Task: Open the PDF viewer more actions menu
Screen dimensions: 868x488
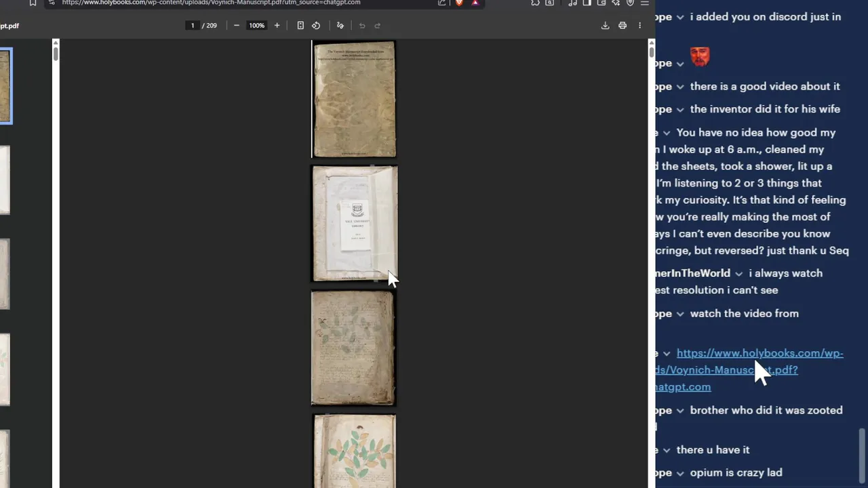Action: click(639, 25)
